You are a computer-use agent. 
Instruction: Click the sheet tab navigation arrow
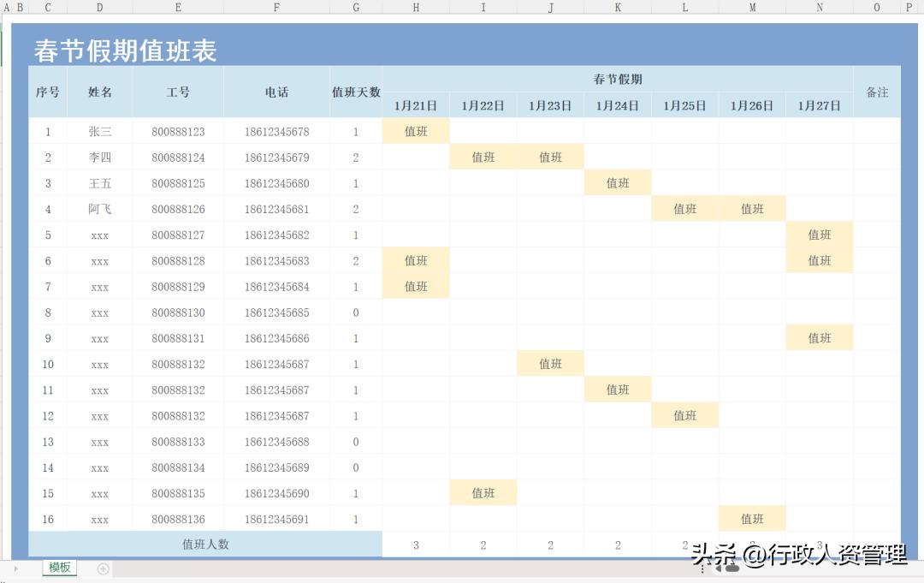pyautogui.click(x=17, y=568)
